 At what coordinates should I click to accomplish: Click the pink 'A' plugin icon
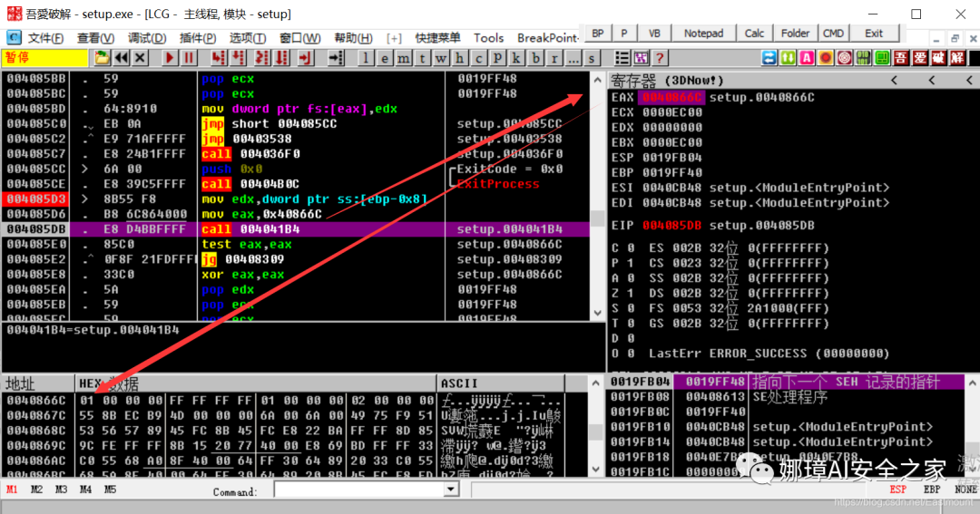tap(807, 58)
